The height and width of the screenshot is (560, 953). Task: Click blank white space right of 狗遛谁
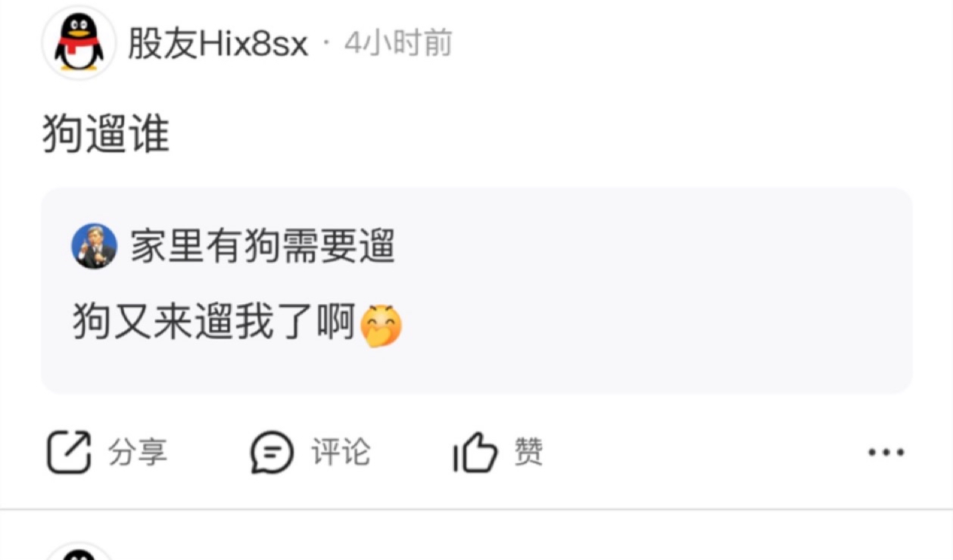coord(530,135)
